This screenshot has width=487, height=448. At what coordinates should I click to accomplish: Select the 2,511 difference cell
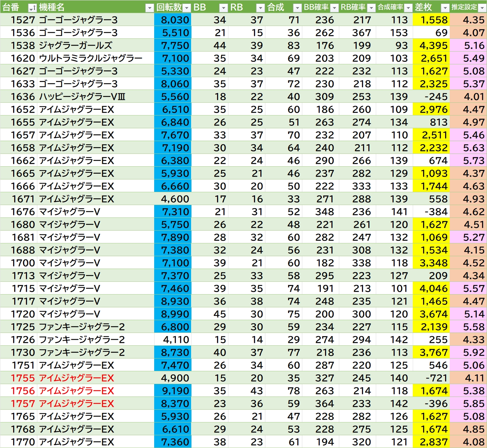[431, 135]
